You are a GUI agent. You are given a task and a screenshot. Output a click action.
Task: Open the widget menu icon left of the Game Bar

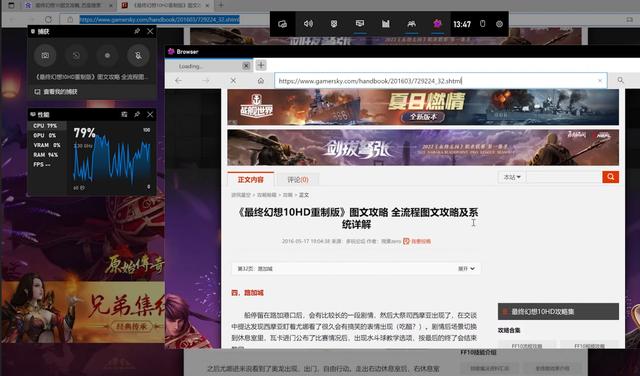point(282,24)
